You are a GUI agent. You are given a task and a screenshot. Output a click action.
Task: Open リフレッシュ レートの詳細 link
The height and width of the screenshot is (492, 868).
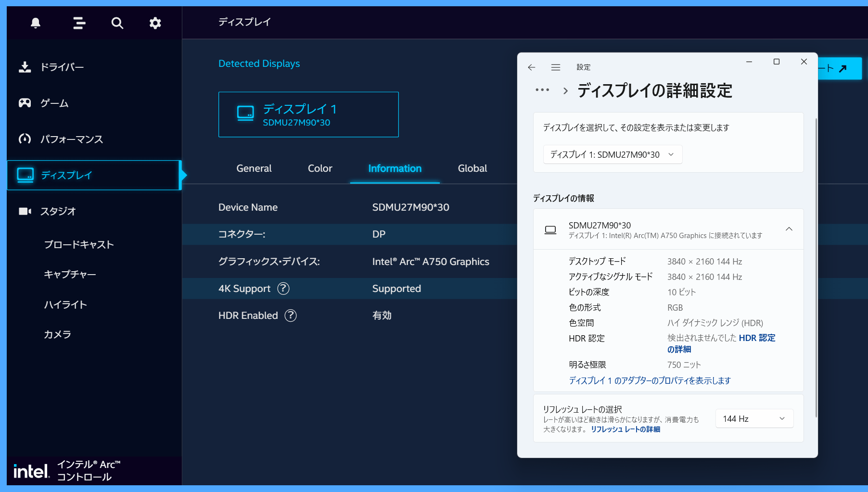click(x=625, y=429)
